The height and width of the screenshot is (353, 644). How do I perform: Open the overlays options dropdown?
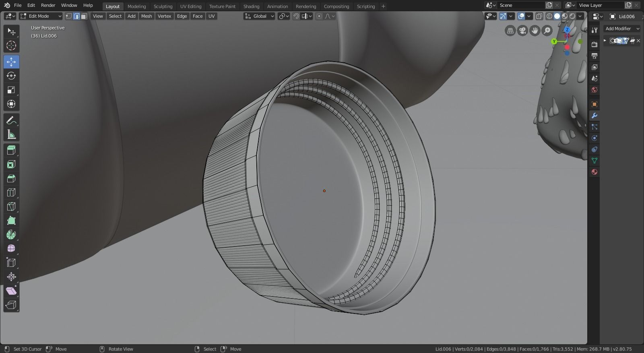point(529,16)
